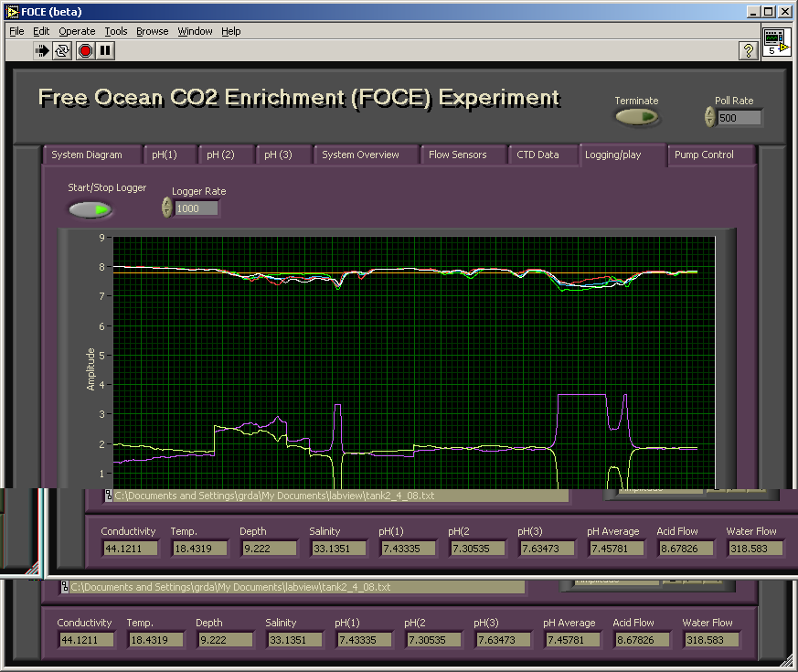This screenshot has height=672, width=798.
Task: Switch to the pH(1) tab
Action: pos(169,155)
